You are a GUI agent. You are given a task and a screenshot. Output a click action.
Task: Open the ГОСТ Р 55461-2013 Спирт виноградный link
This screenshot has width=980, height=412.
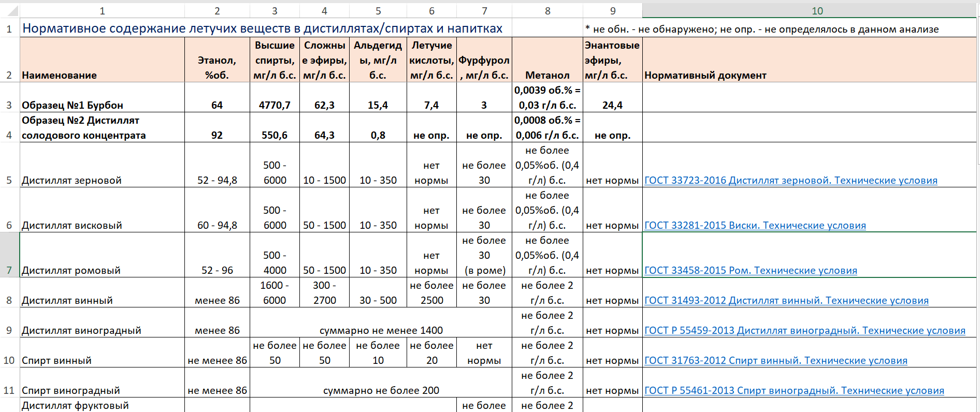(x=794, y=391)
